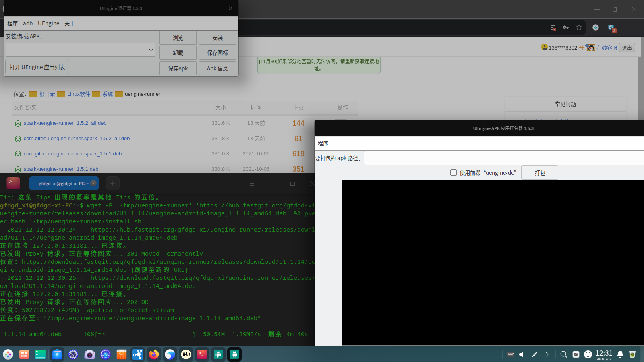Open the first green Android dock icon
644x362 pixels.
[x=218, y=354]
